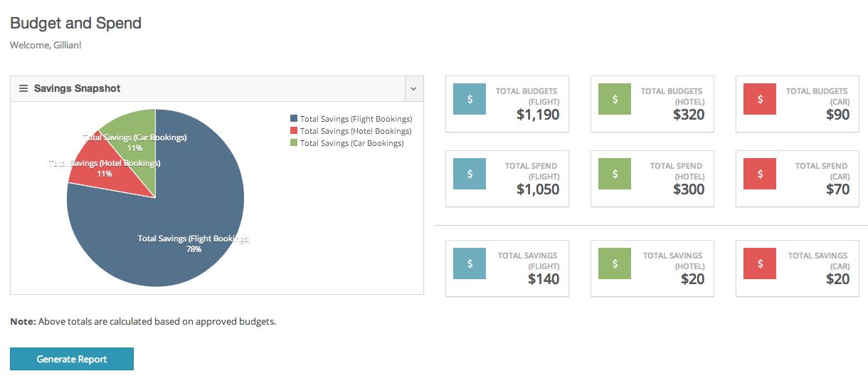
Task: Click the red dollar icon for Total Savings (Car)
Action: pos(760,263)
